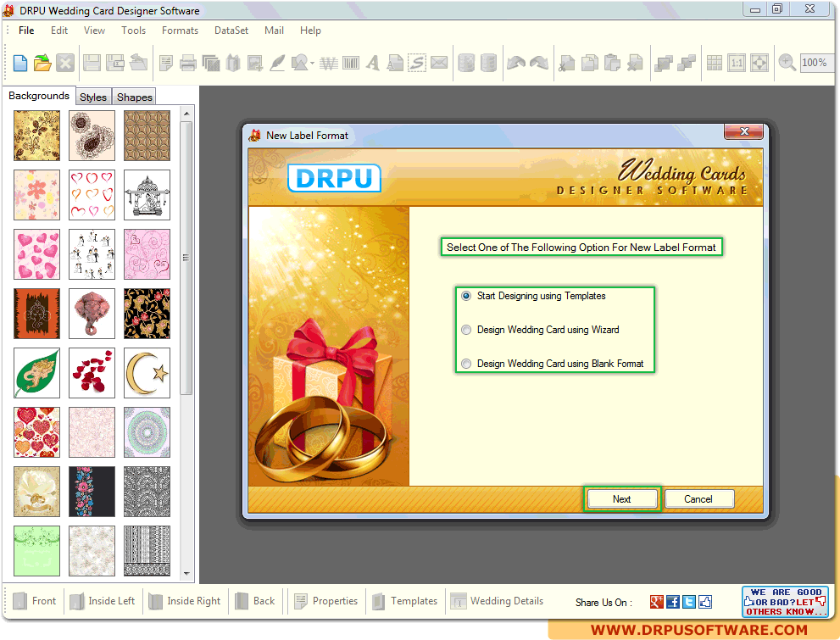Open the shapes tool dropdown arrow
840x640 pixels.
(313, 64)
